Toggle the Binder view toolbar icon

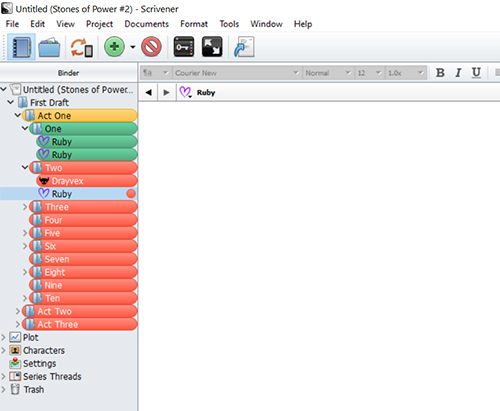tap(21, 47)
